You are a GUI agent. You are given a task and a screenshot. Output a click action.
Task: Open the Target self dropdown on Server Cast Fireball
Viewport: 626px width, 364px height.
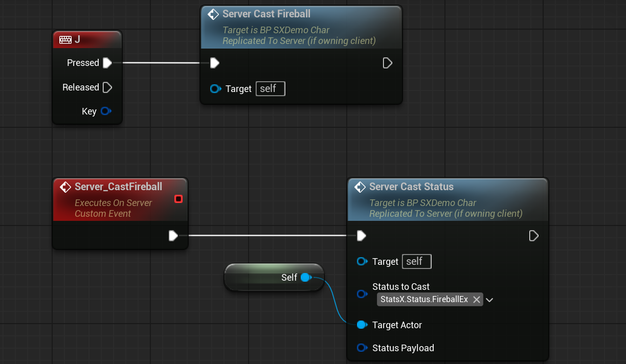[x=270, y=88]
